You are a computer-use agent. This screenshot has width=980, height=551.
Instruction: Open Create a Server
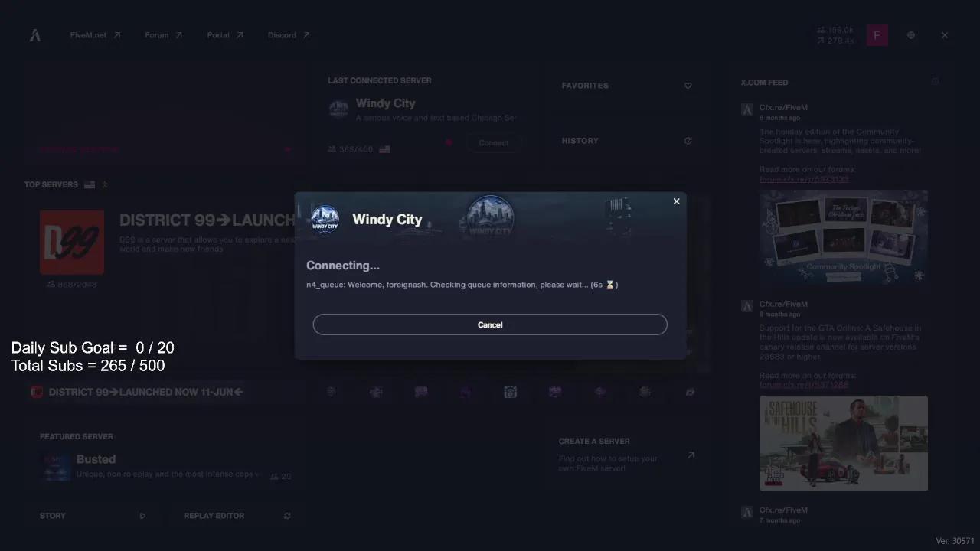click(626, 454)
